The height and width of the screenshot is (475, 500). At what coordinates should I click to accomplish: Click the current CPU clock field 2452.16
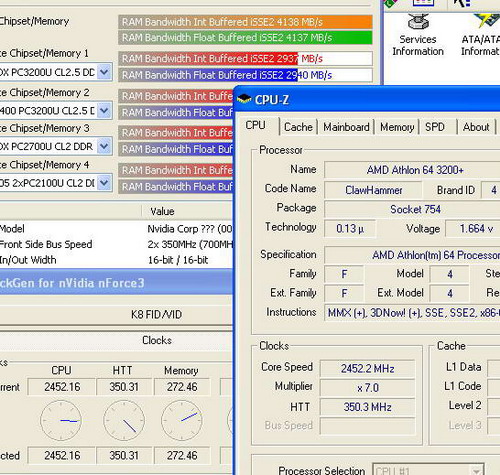[x=62, y=387]
